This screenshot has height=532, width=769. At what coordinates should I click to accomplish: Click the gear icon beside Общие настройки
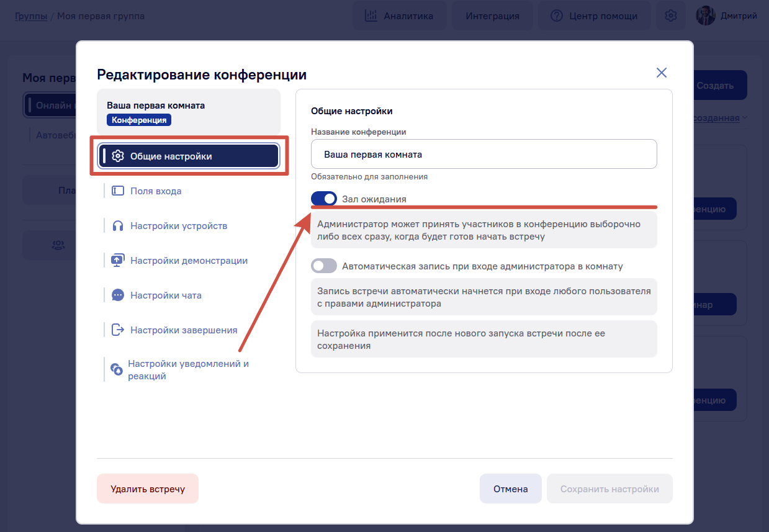pyautogui.click(x=118, y=156)
